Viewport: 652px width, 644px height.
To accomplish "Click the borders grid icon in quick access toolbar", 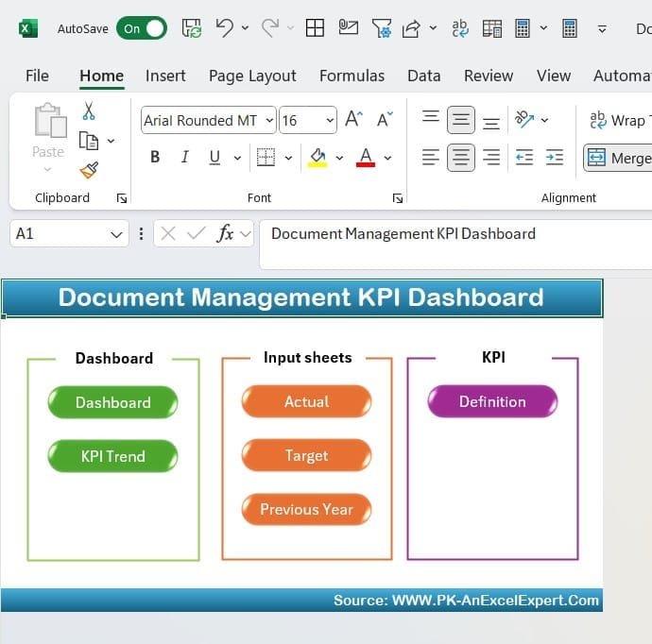I will (315, 28).
